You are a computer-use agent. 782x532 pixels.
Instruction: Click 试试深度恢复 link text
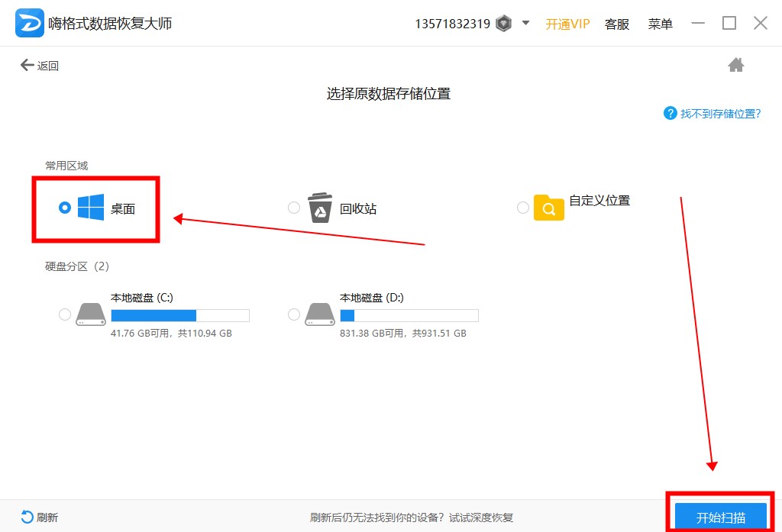(x=481, y=517)
